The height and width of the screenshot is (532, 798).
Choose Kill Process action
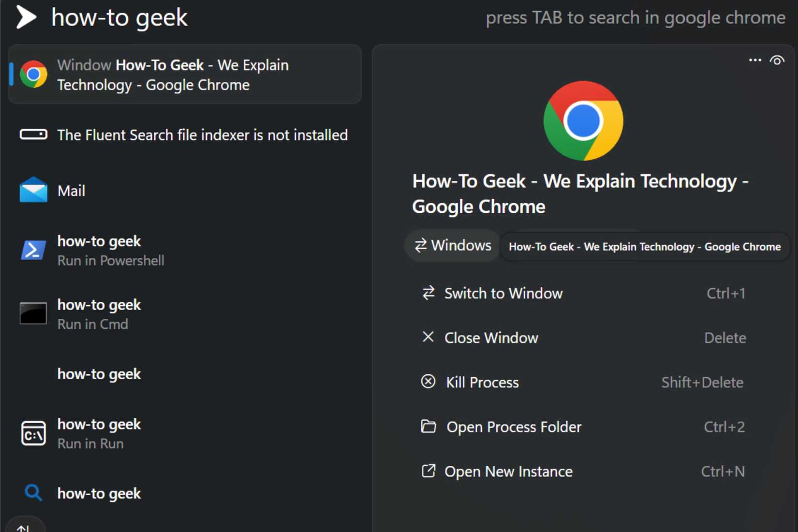tap(583, 382)
